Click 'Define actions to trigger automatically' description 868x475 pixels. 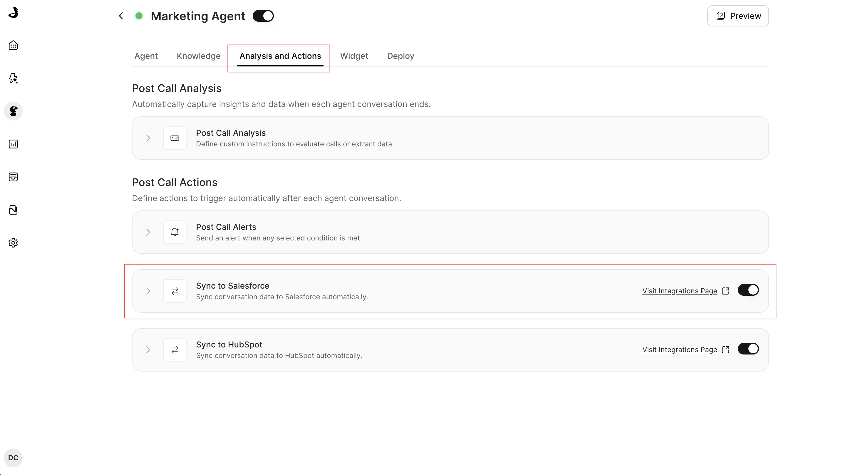pos(266,198)
